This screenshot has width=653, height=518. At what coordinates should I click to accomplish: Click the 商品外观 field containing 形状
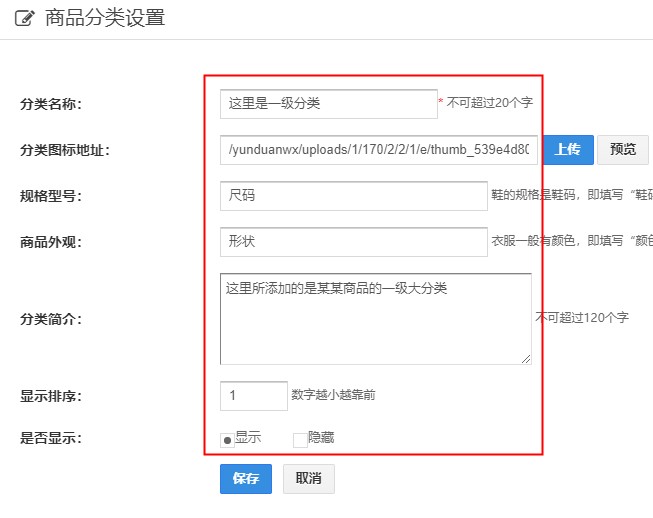point(353,242)
